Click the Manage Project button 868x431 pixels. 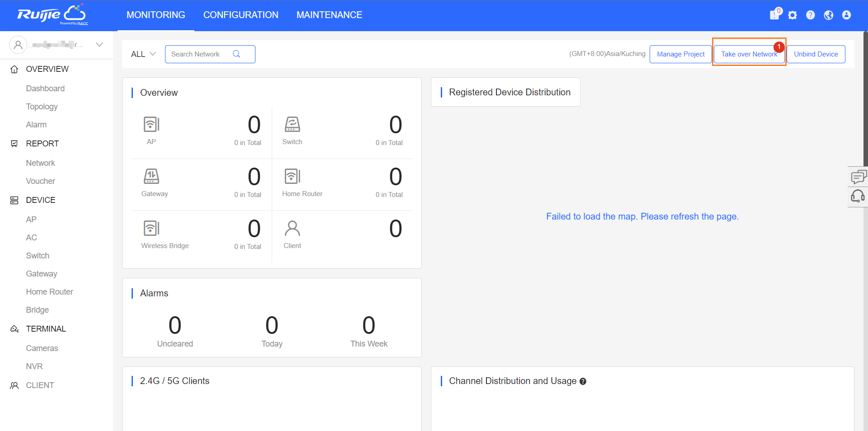[680, 54]
